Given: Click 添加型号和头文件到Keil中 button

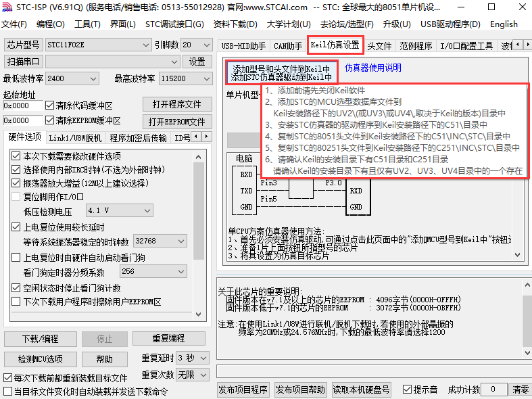Looking at the screenshot, I should coord(281,72).
